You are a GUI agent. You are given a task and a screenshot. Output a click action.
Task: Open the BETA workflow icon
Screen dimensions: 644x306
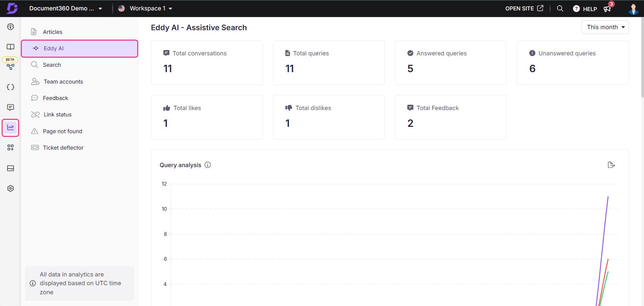(10, 67)
